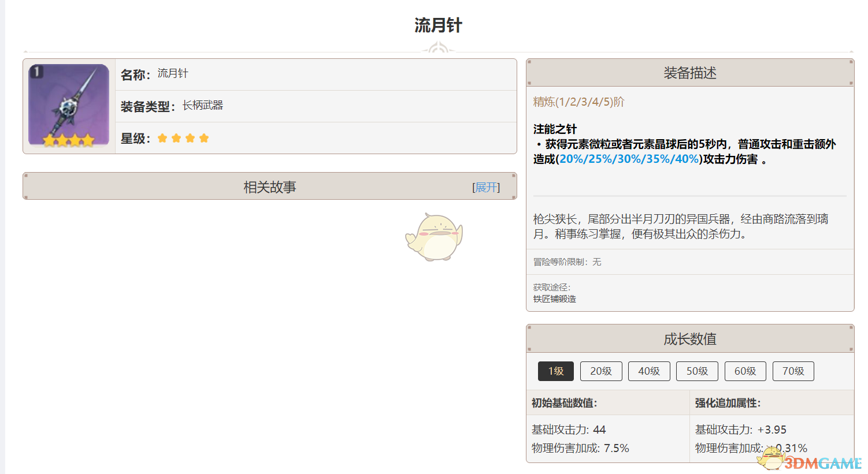Click the 名称 value 流月针
Screen dimensions: 868x474
pyautogui.click(x=173, y=73)
